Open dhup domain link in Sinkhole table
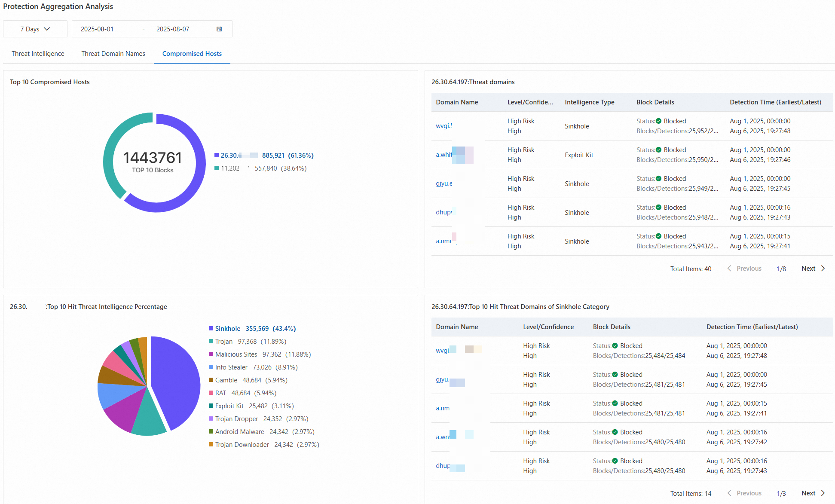Image resolution: width=835 pixels, height=504 pixels. click(x=443, y=466)
